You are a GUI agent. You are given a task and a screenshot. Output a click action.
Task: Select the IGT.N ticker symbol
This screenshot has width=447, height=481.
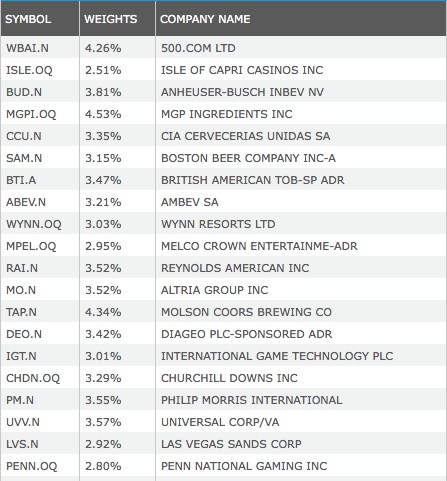pyautogui.click(x=21, y=356)
